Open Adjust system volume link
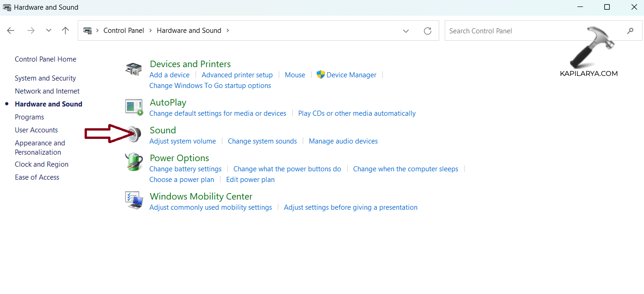 [x=183, y=141]
